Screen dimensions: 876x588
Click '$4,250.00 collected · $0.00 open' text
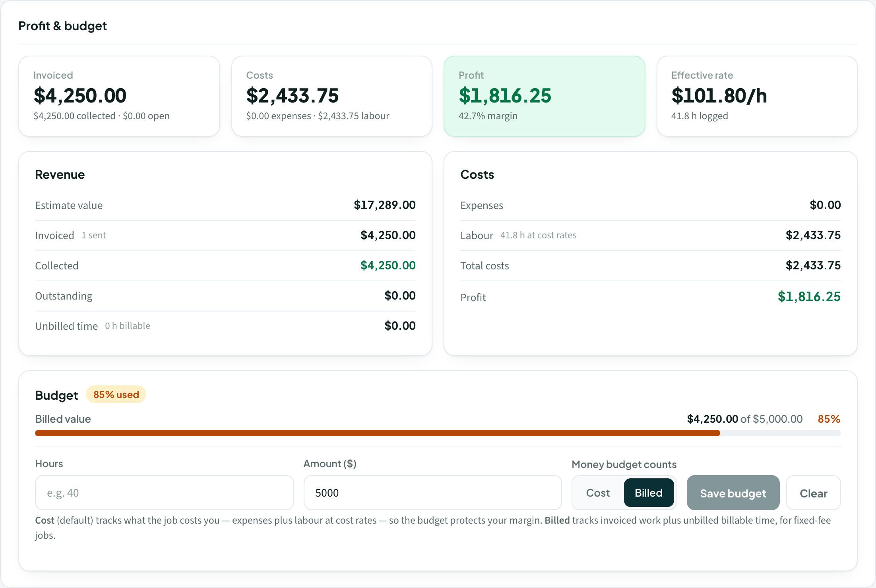coord(101,116)
